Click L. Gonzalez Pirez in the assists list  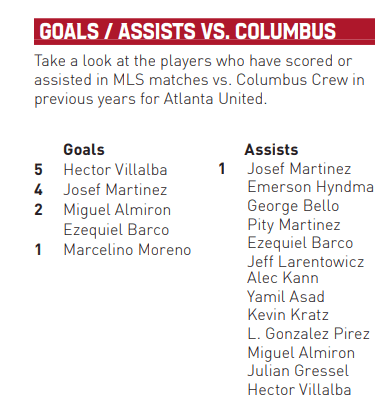[x=309, y=334]
